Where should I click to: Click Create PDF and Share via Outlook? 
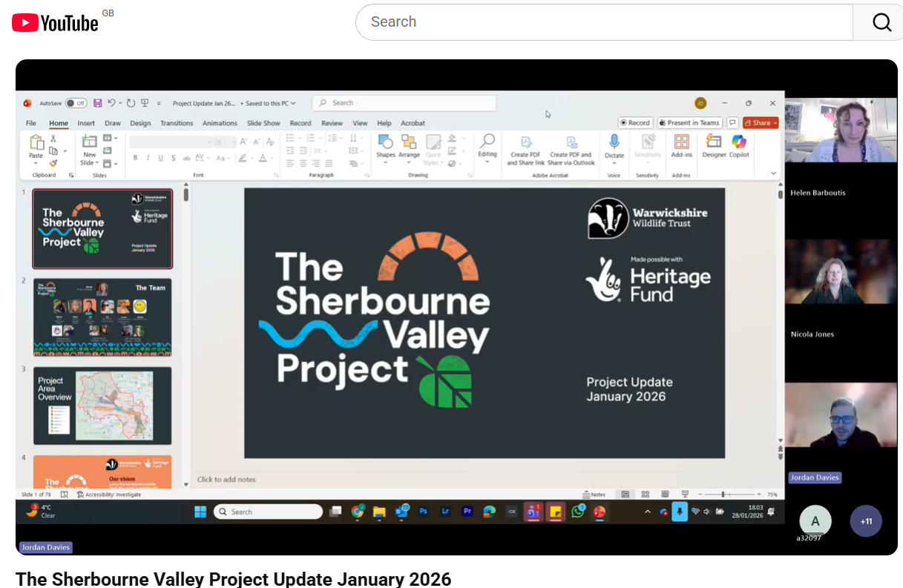click(571, 151)
